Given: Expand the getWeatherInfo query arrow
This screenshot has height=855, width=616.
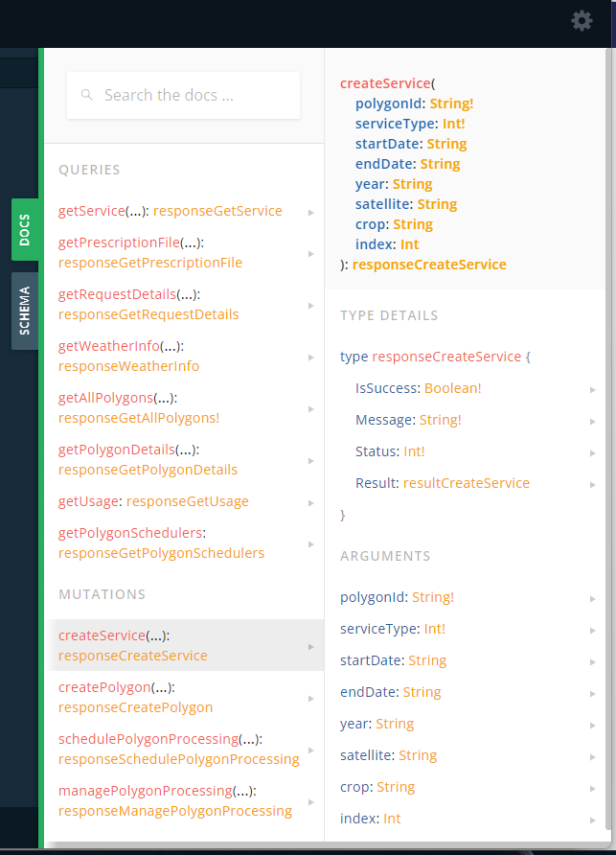Looking at the screenshot, I should (x=311, y=357).
